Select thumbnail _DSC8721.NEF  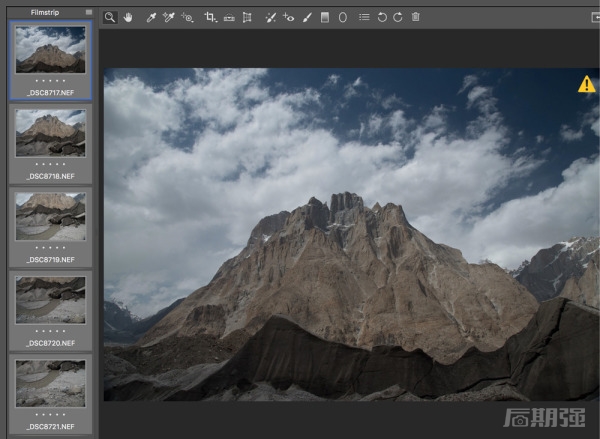coord(51,383)
